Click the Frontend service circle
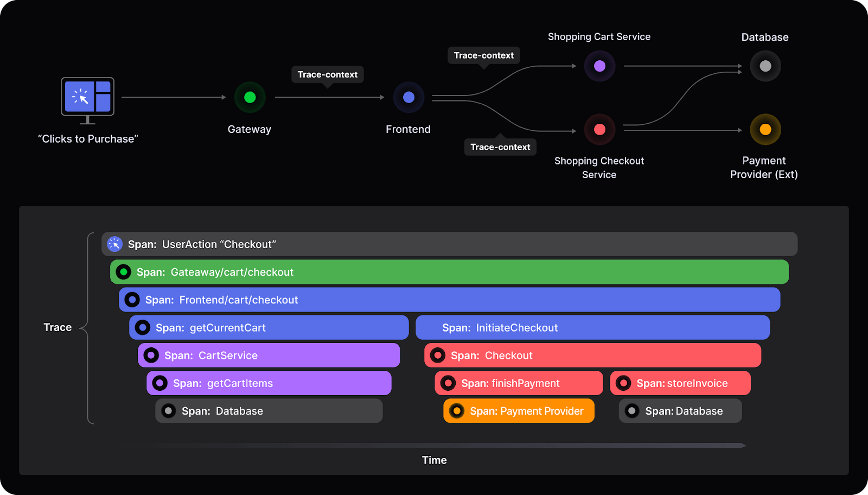Image resolution: width=868 pixels, height=495 pixels. pyautogui.click(x=408, y=97)
